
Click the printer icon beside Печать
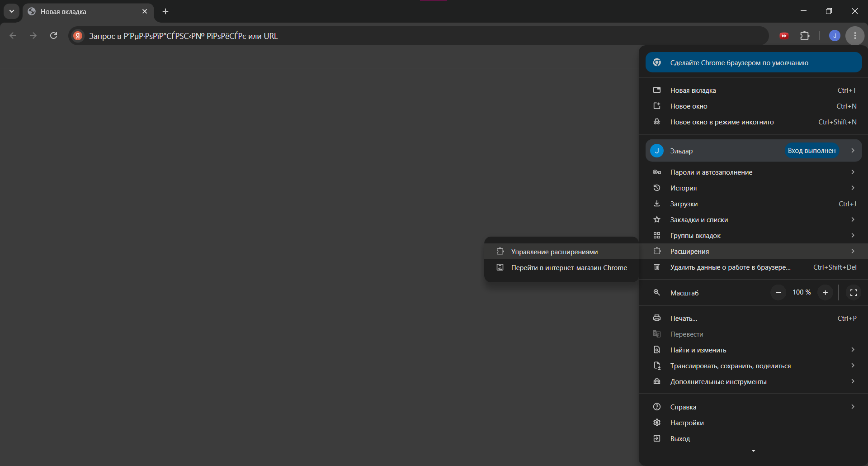coord(657,318)
